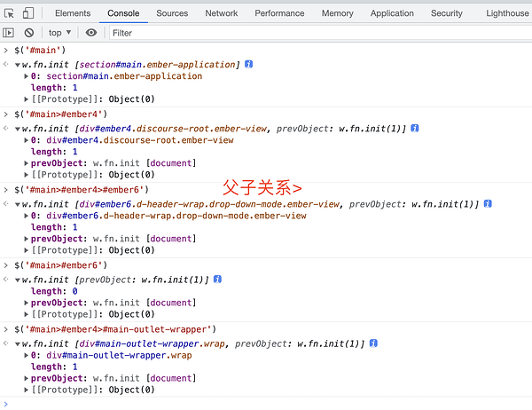Image resolution: width=532 pixels, height=410 pixels.
Task: Open the Application tab
Action: click(392, 13)
